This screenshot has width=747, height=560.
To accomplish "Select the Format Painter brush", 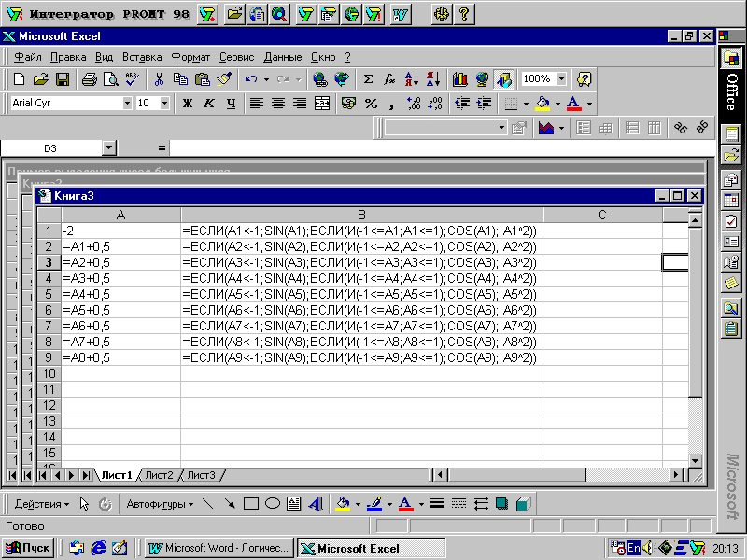I will click(x=224, y=79).
